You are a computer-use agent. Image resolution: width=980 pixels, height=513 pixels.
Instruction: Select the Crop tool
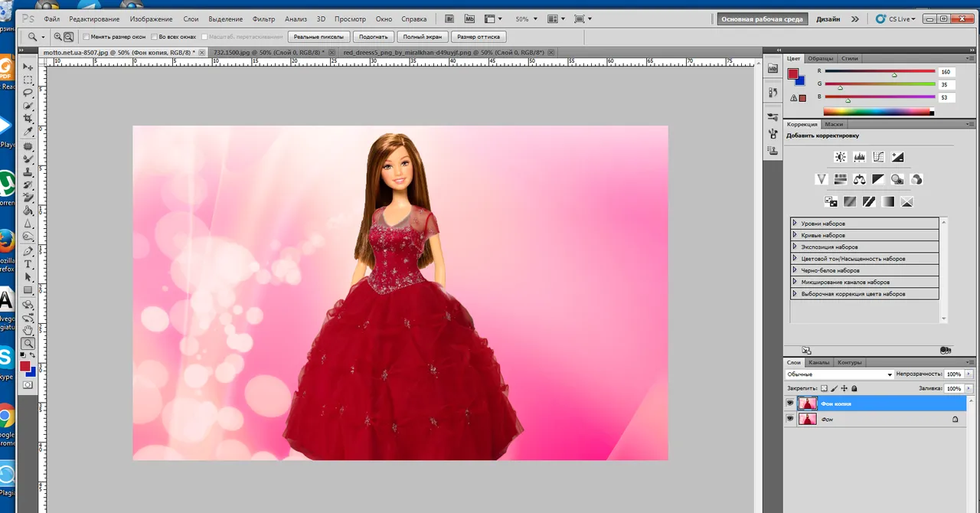tap(28, 119)
